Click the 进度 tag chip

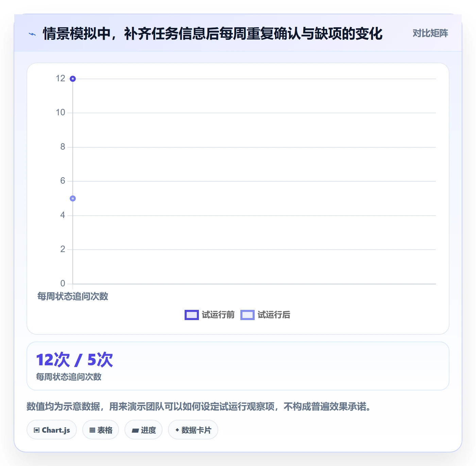143,430
